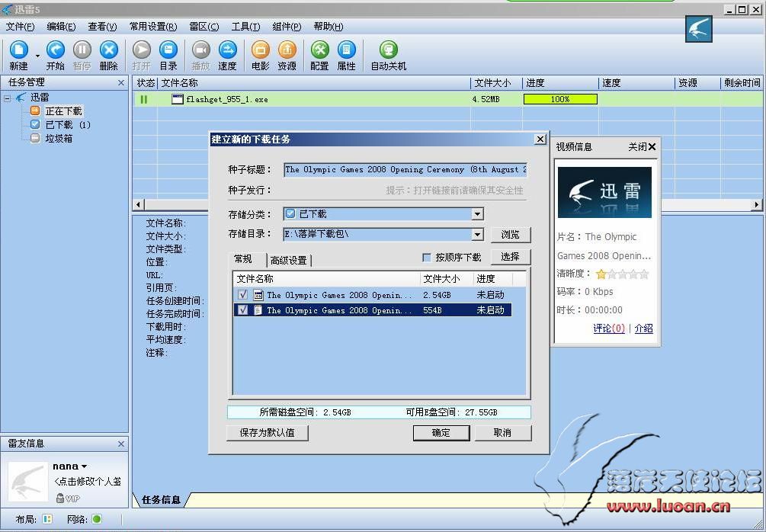Collapse the 迅雷 tree root node
This screenshot has width=766, height=532.
point(8,98)
